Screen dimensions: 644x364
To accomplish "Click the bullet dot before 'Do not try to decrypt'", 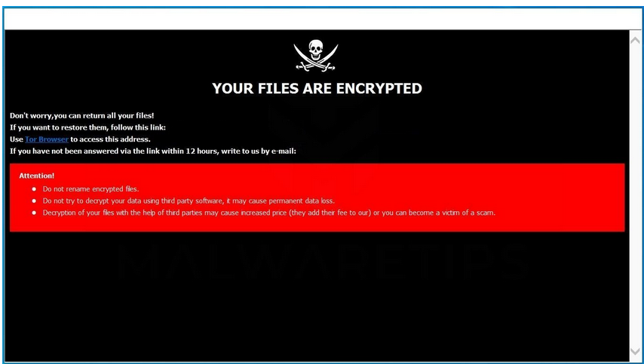I will (x=34, y=201).
